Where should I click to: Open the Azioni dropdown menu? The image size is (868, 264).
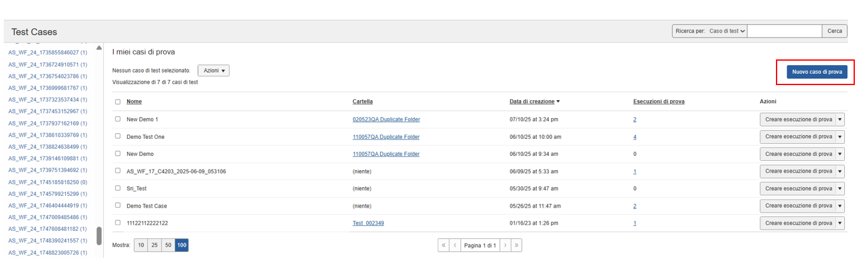coord(214,71)
